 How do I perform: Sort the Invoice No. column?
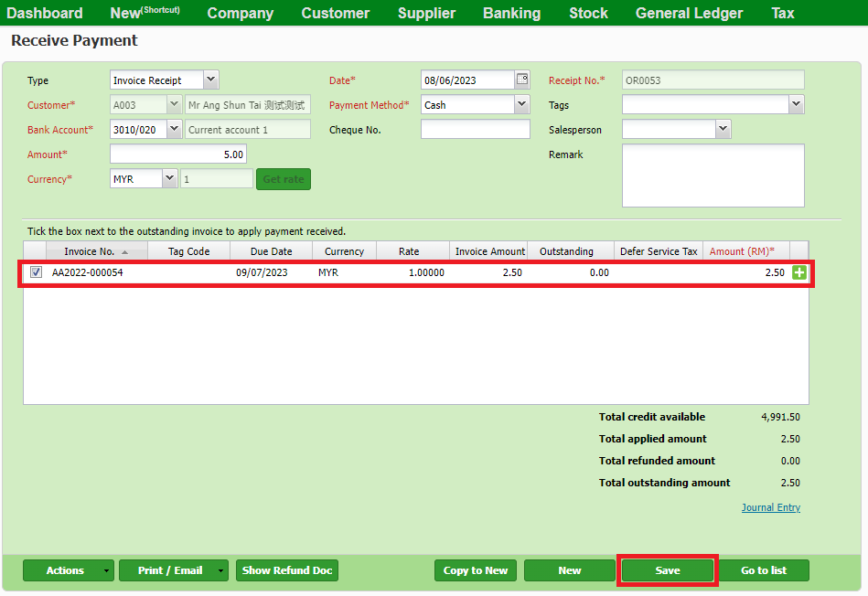(96, 250)
